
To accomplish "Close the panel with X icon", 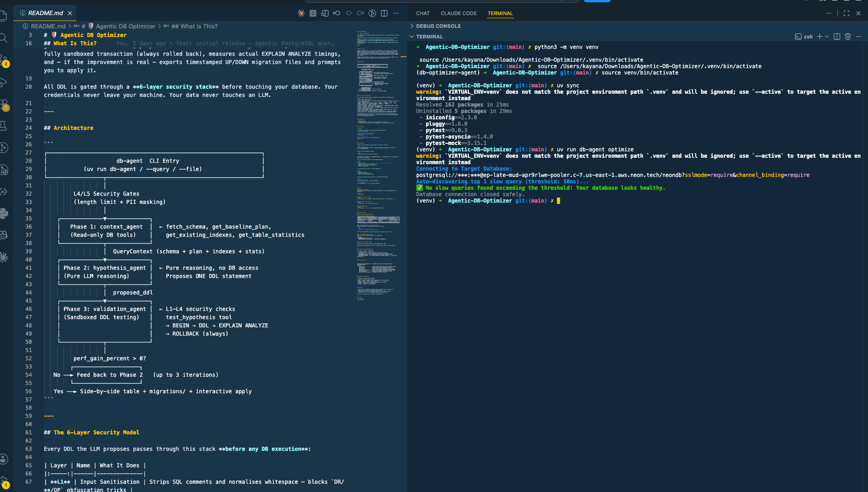I will click(858, 13).
